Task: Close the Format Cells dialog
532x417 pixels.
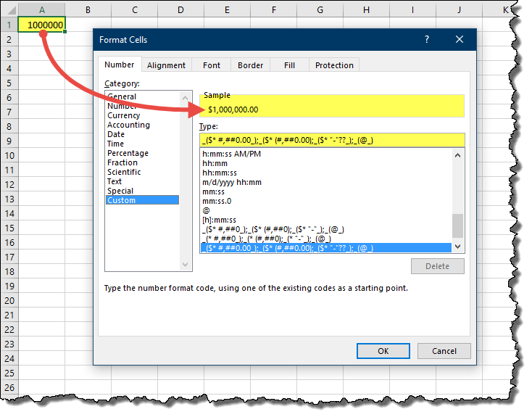Action: tap(460, 40)
